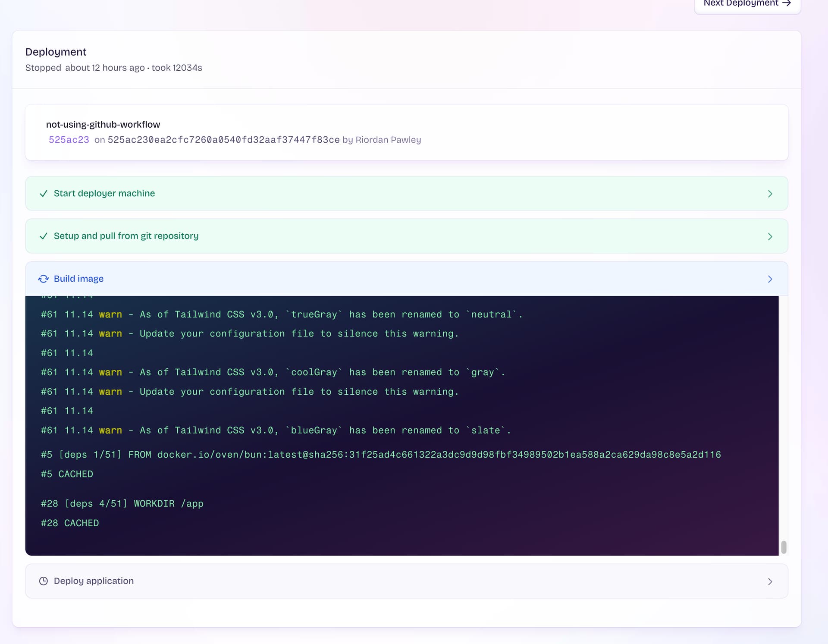The height and width of the screenshot is (644, 828).
Task: Select the not-using-github-workflow branch name
Action: coord(103,124)
